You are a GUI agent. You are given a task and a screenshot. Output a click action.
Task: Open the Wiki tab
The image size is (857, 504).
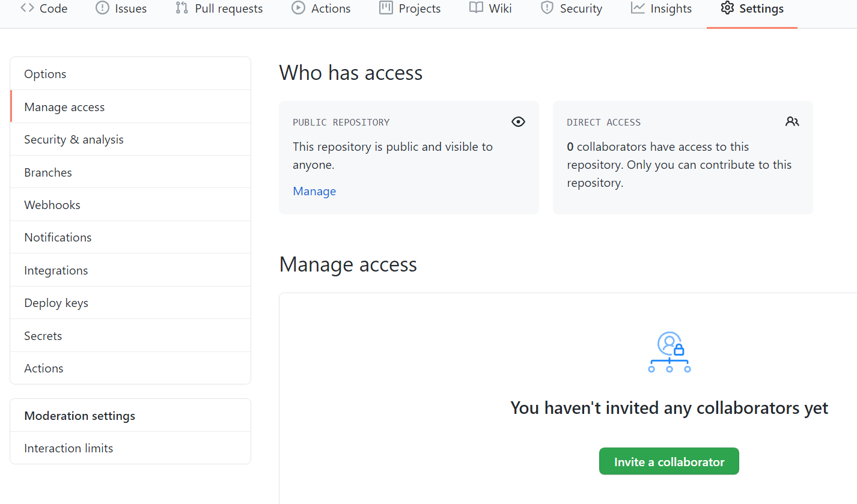point(490,8)
